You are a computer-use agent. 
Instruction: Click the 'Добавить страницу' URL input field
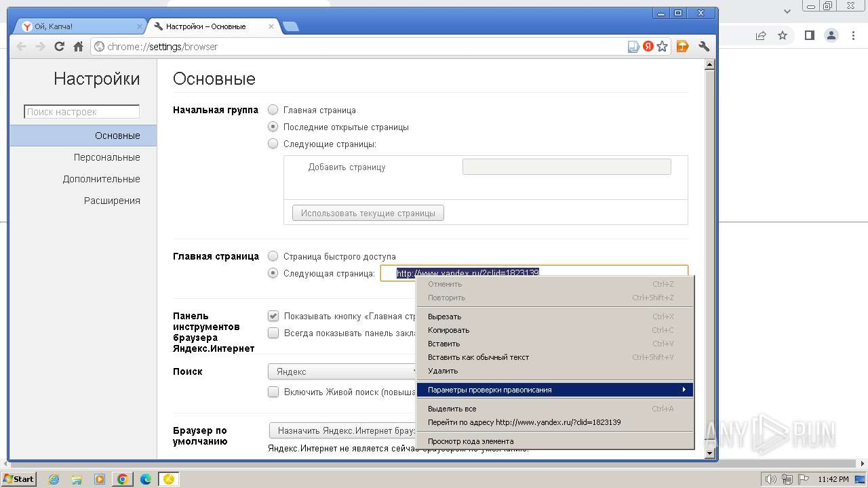coord(567,167)
